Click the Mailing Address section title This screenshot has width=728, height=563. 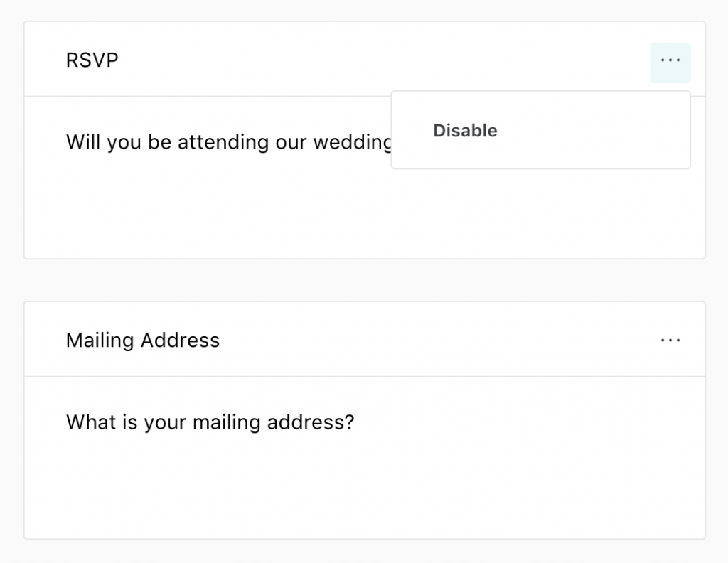pos(143,341)
